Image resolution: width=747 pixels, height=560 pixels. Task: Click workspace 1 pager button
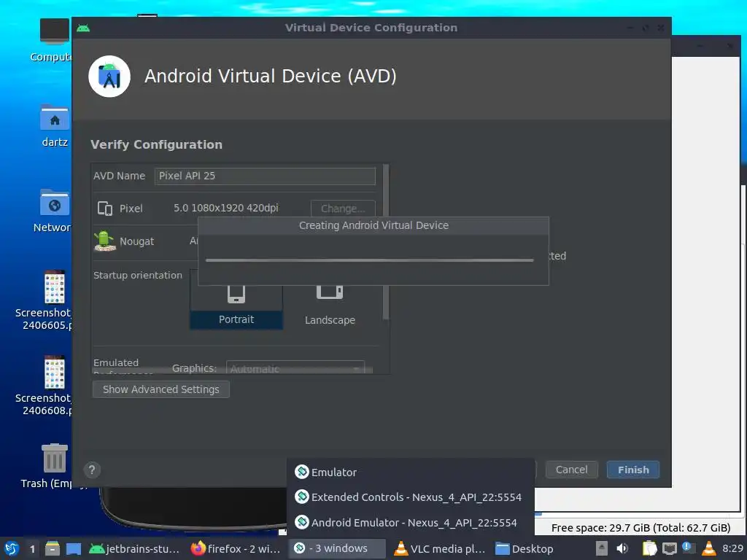[32, 549]
